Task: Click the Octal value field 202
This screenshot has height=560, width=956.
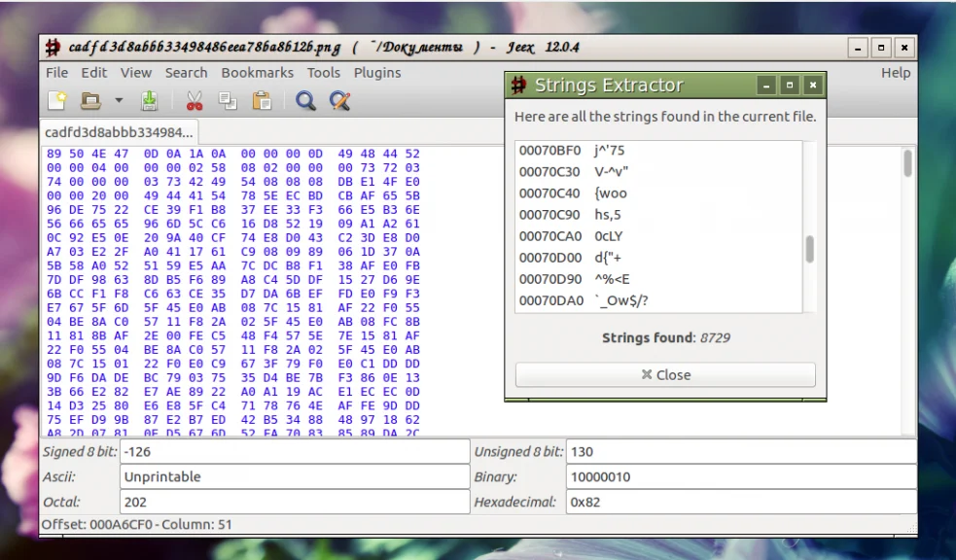Action: pos(295,502)
